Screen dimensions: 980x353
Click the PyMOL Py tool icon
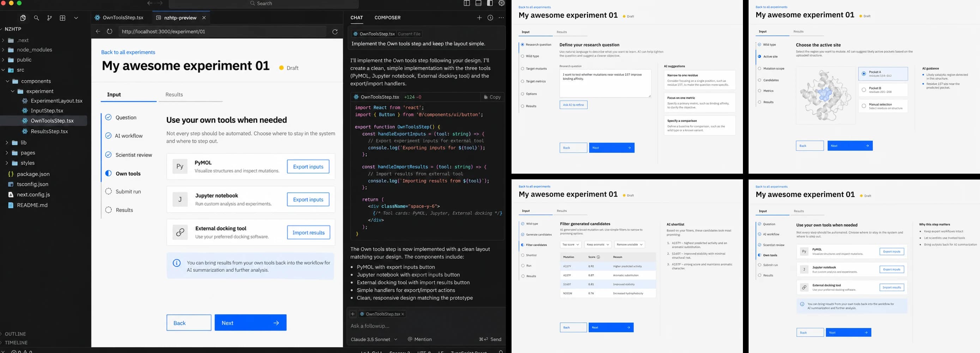(180, 166)
